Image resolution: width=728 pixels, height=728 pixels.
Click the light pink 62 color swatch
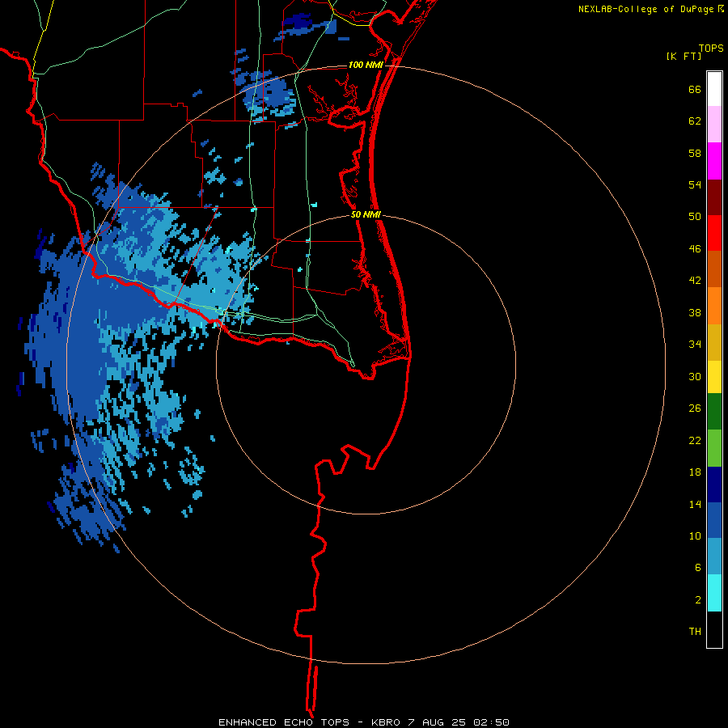pos(714,125)
